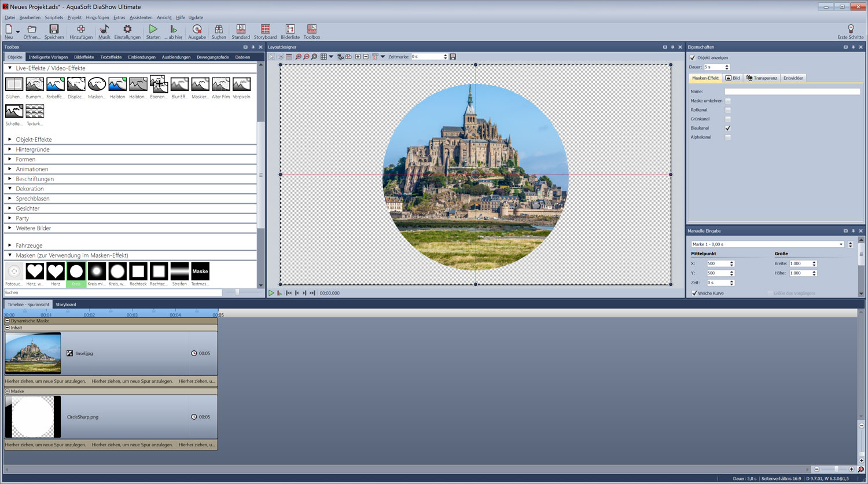The height and width of the screenshot is (484, 868).
Task: Open the Assistenten menu
Action: (141, 17)
